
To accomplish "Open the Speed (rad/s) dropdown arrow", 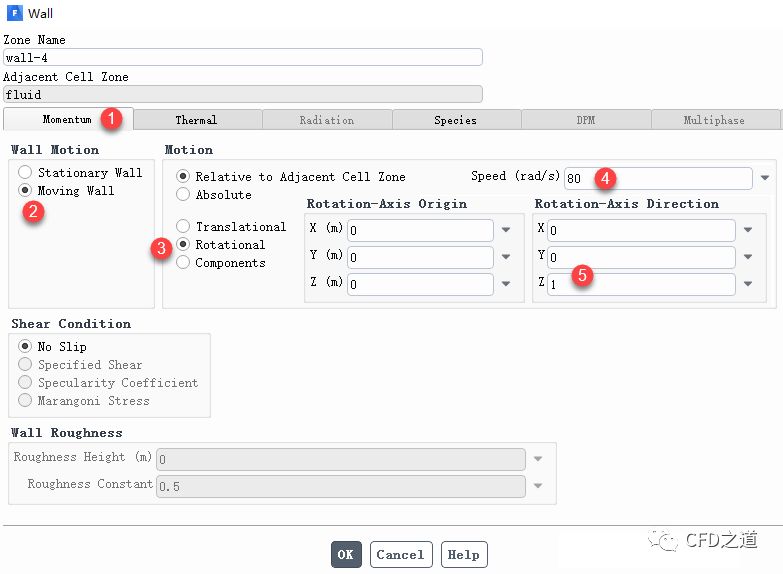I will click(765, 178).
